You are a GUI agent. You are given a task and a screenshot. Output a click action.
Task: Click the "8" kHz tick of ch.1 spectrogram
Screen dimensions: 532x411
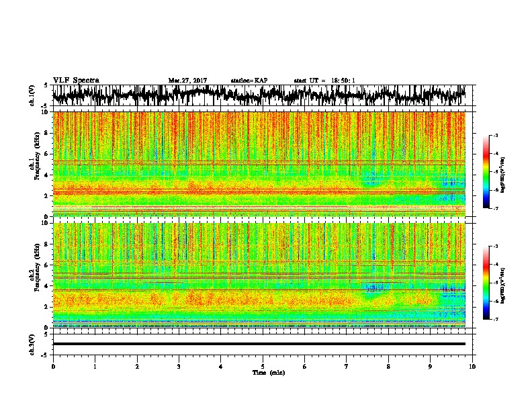(x=48, y=133)
